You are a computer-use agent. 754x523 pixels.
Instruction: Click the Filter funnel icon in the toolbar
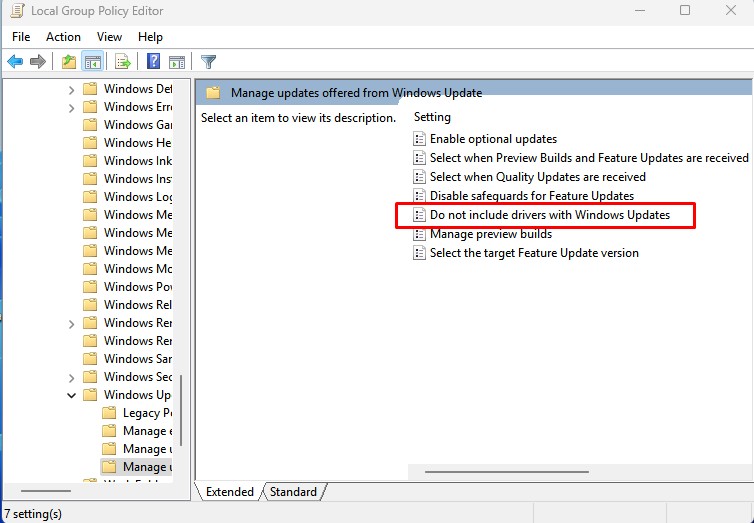pos(208,62)
